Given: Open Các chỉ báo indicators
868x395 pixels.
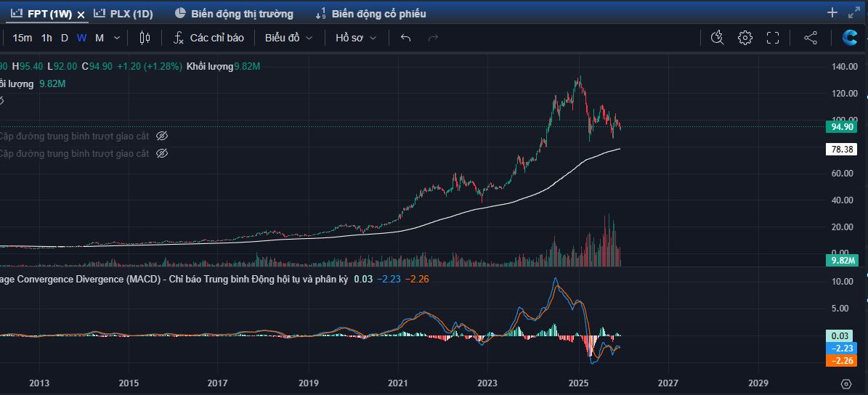Looking at the screenshot, I should (x=208, y=38).
